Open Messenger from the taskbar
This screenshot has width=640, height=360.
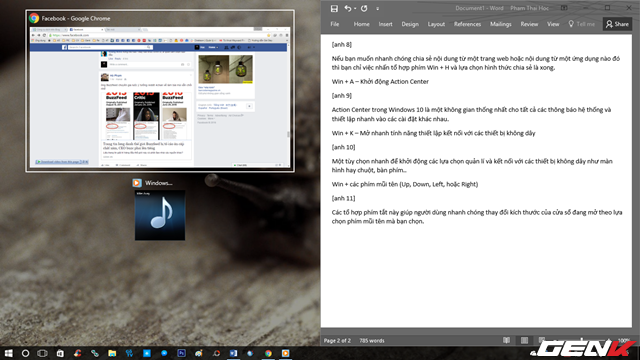[164, 353]
